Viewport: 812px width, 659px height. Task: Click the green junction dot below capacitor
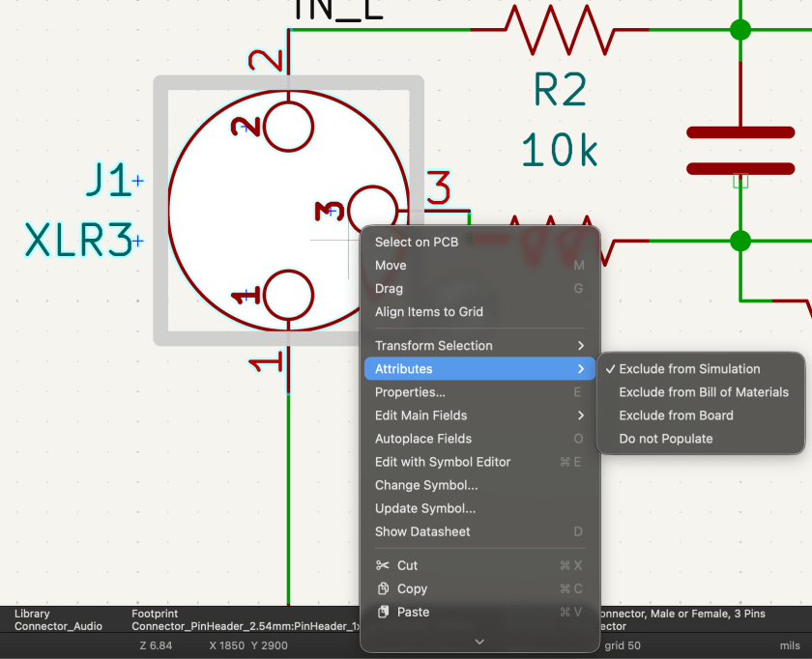coord(740,241)
